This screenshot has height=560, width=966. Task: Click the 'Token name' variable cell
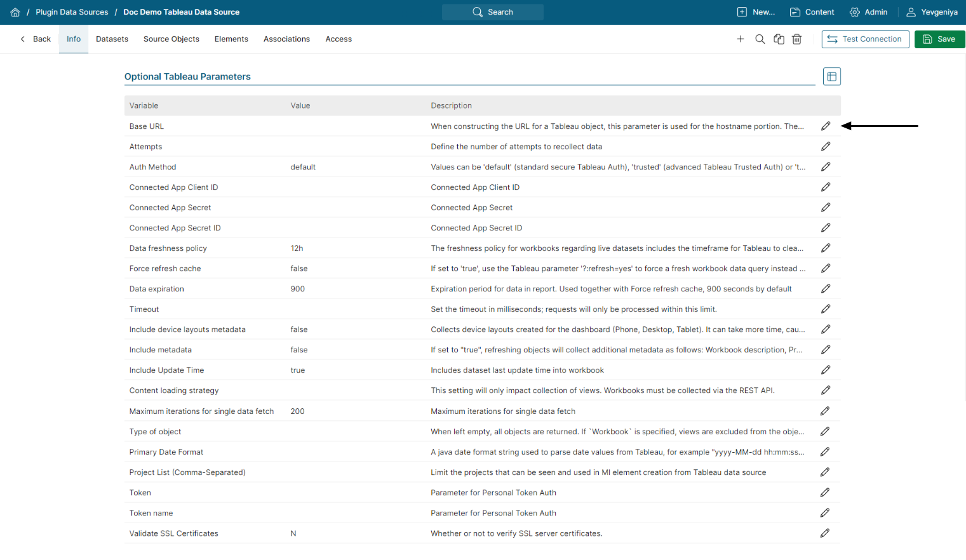point(151,513)
